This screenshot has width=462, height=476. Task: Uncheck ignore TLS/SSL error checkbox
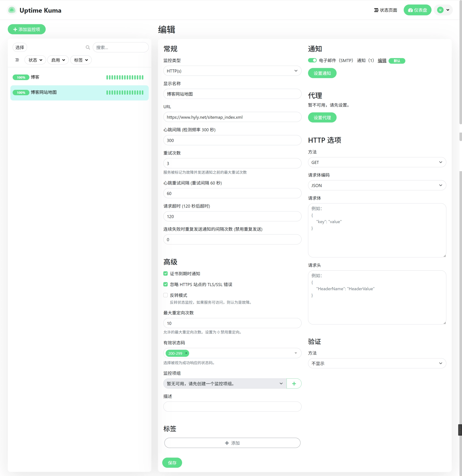[165, 284]
